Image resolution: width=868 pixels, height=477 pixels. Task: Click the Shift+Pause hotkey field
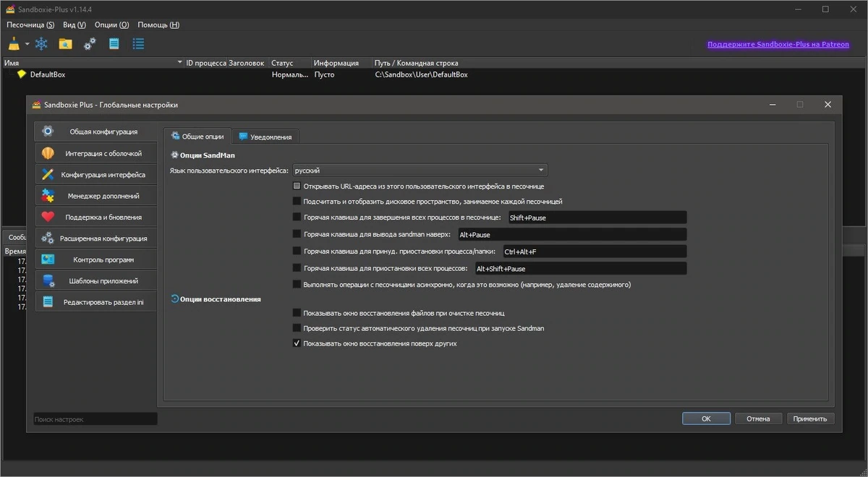[x=597, y=218]
